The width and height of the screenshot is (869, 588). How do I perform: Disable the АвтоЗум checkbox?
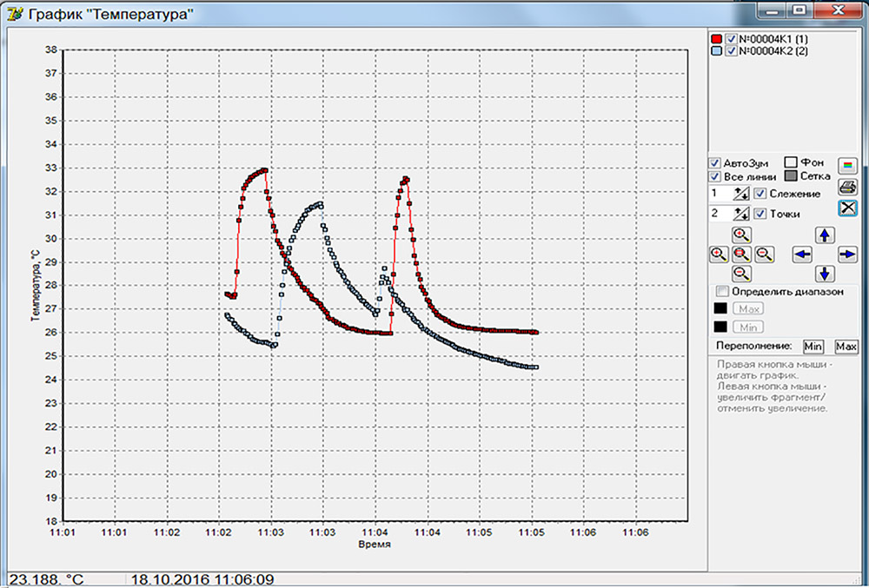[715, 163]
